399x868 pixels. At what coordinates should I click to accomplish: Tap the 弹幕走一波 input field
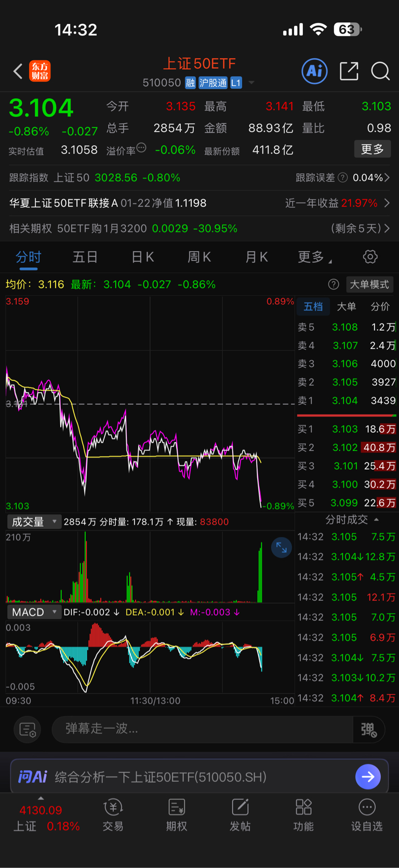tap(203, 730)
